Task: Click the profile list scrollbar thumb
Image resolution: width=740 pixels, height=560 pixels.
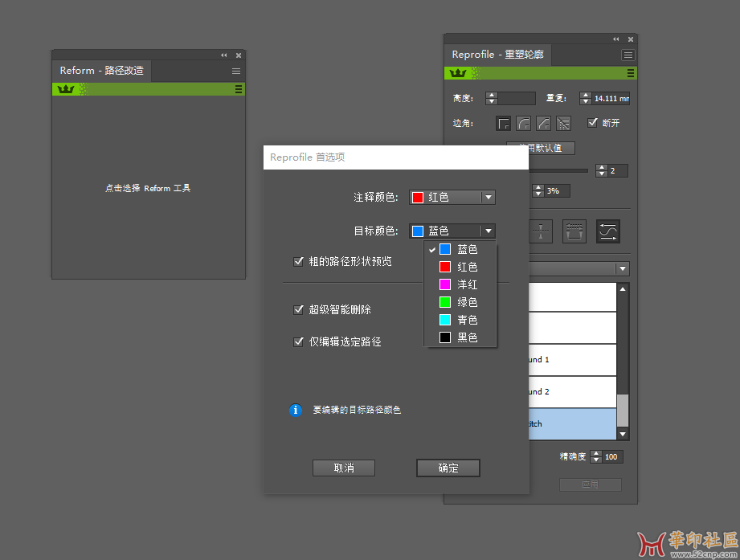Action: (623, 411)
